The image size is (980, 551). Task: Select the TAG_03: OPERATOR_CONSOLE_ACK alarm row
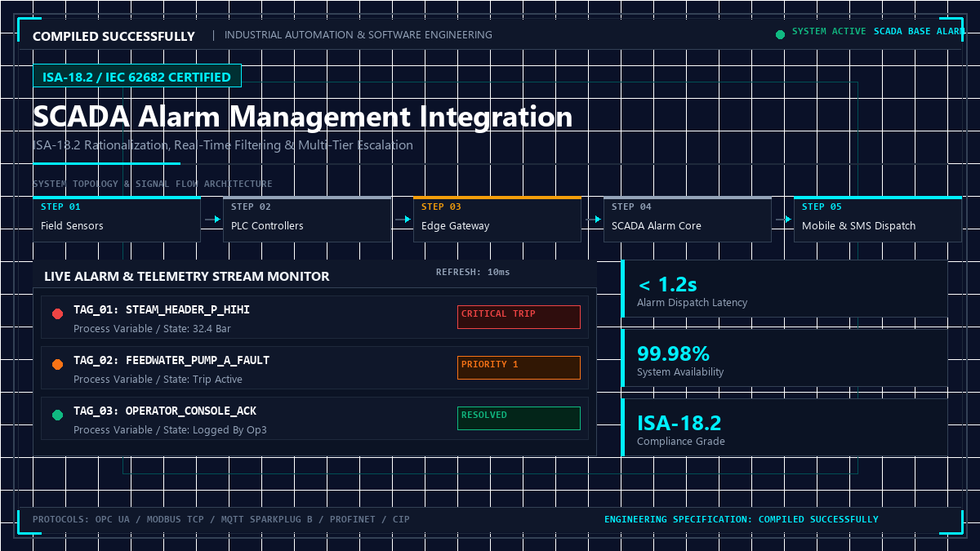314,419
